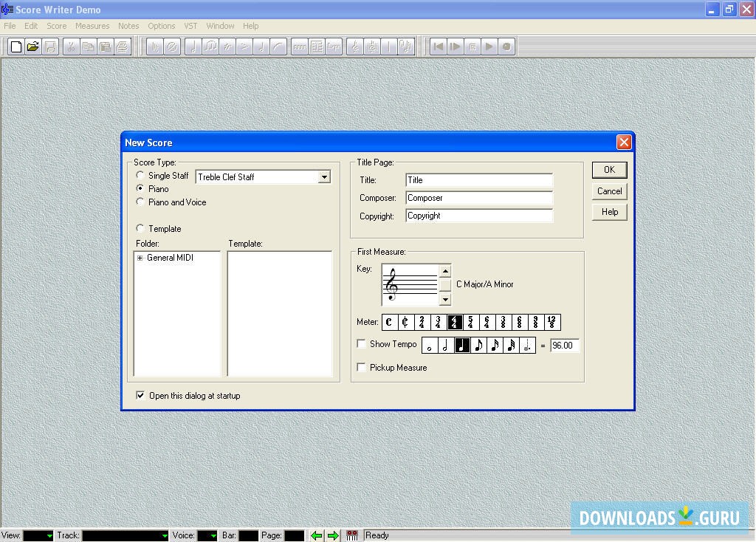Choose the 6/4 meter

click(x=487, y=322)
